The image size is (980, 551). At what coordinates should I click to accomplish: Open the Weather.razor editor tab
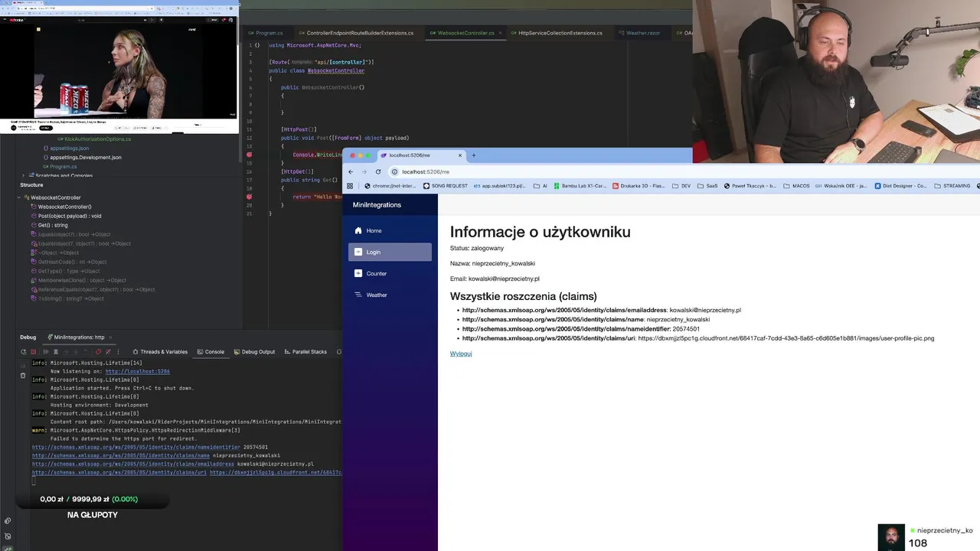(639, 33)
